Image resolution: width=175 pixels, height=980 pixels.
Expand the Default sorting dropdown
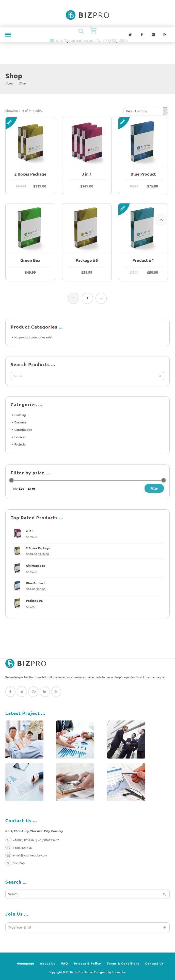click(x=145, y=111)
